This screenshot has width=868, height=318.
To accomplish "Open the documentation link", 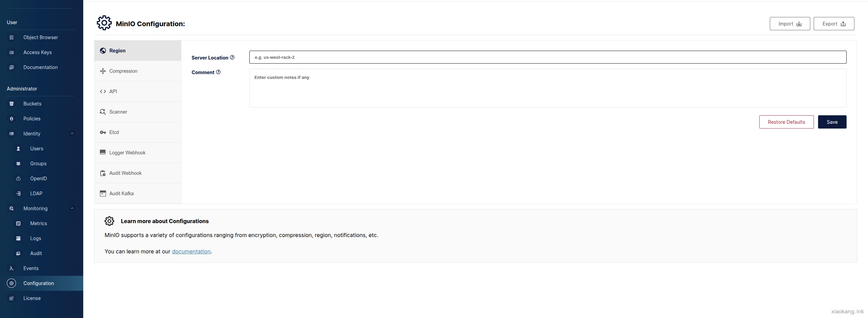I will [191, 251].
